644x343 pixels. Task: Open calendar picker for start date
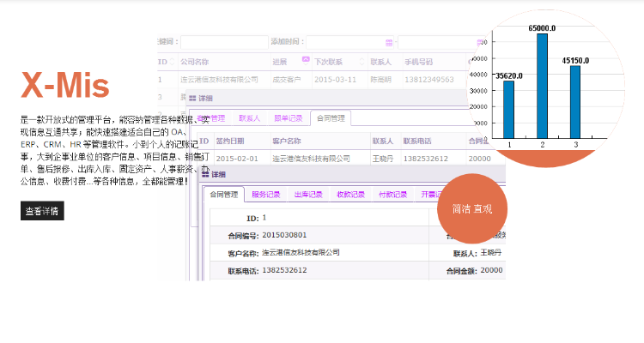coord(390,41)
